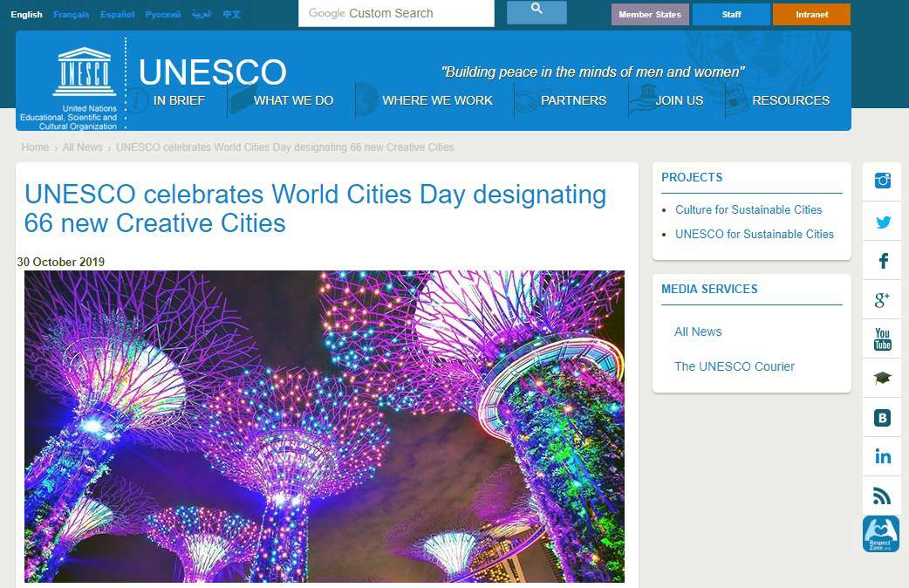The height and width of the screenshot is (588, 909).
Task: Open the Resources menu
Action: pyautogui.click(x=790, y=100)
